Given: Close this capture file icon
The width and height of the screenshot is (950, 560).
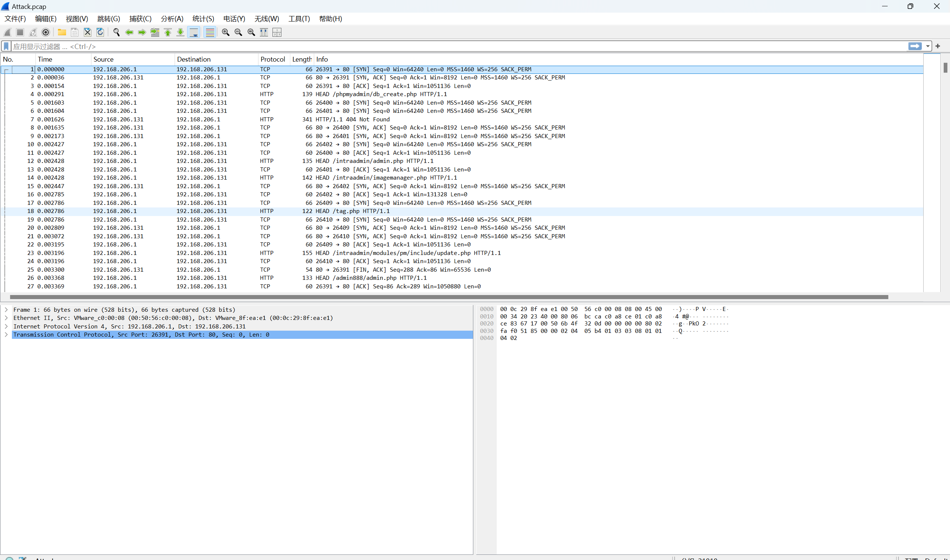Looking at the screenshot, I should 88,32.
